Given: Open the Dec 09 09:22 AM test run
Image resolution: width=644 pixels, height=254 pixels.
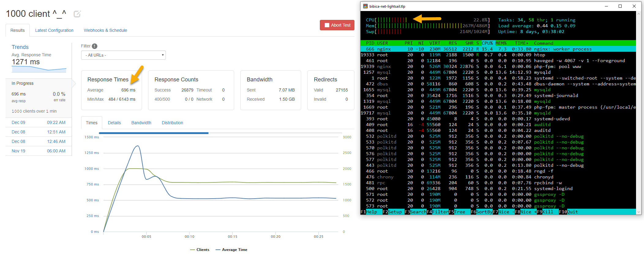Looking at the screenshot, I should [39, 122].
